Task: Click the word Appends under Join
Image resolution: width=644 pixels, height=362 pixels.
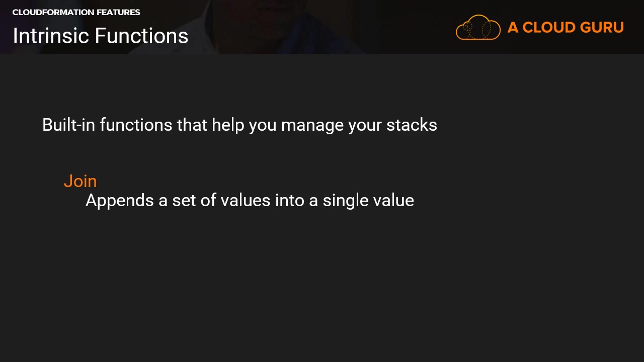Action: (x=119, y=201)
